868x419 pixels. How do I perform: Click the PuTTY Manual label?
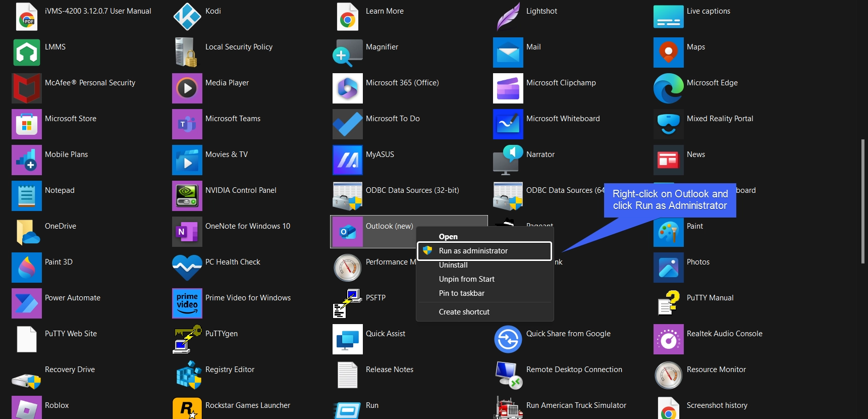coord(710,298)
